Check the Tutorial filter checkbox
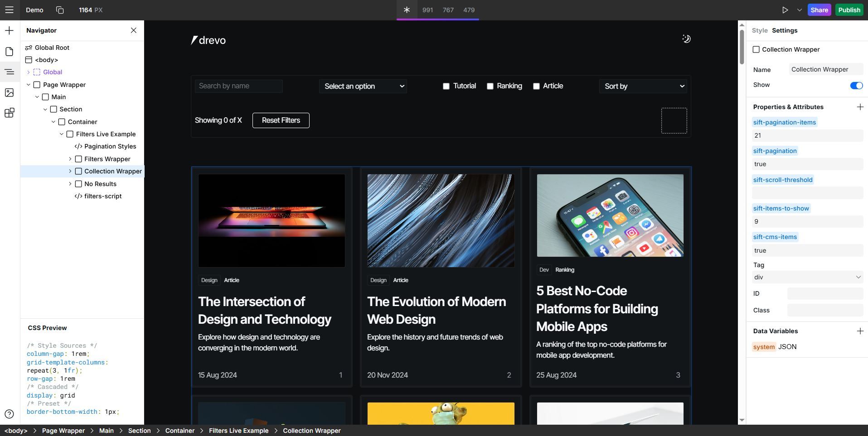Screen dimensions: 868x436 (x=446, y=86)
